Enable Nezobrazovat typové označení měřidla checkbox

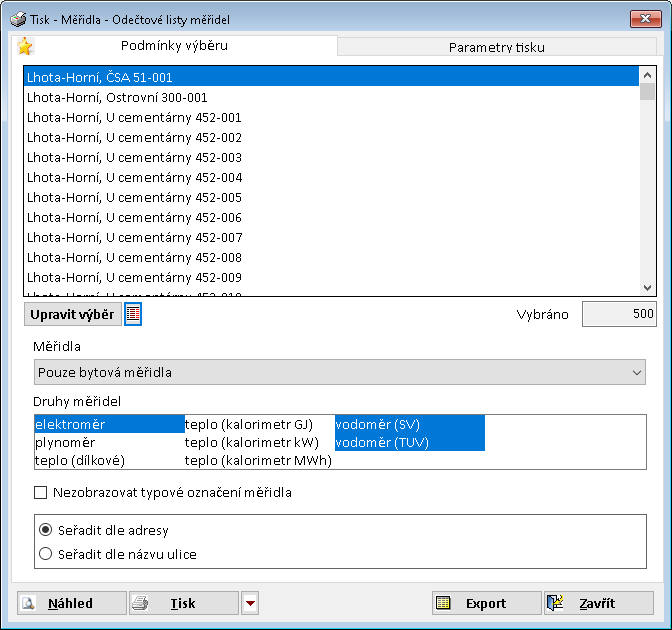coord(41,492)
